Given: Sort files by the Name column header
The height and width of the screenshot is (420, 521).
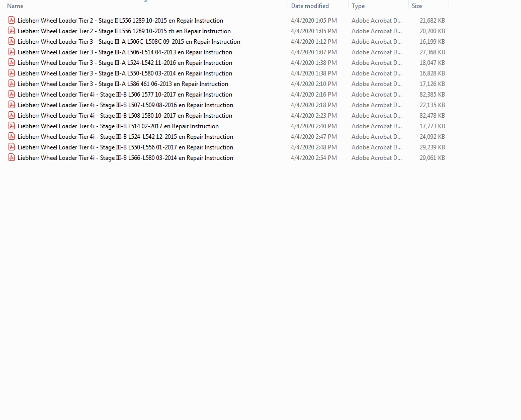Looking at the screenshot, I should tap(15, 6).
